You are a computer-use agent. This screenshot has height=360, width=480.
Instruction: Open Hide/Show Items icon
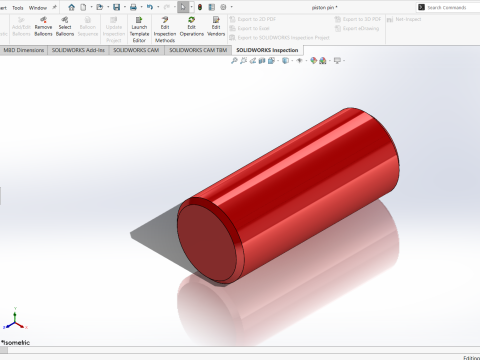[299, 61]
